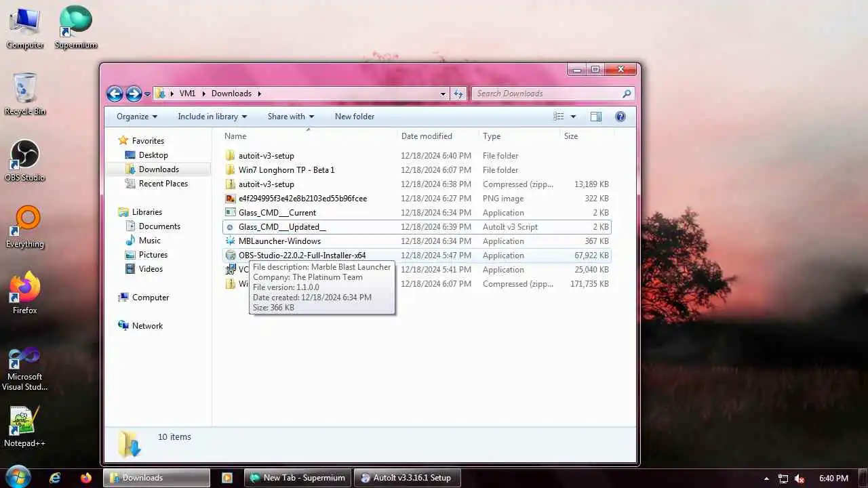Click the Win7 Longhorn TP folder icon

pos(231,170)
